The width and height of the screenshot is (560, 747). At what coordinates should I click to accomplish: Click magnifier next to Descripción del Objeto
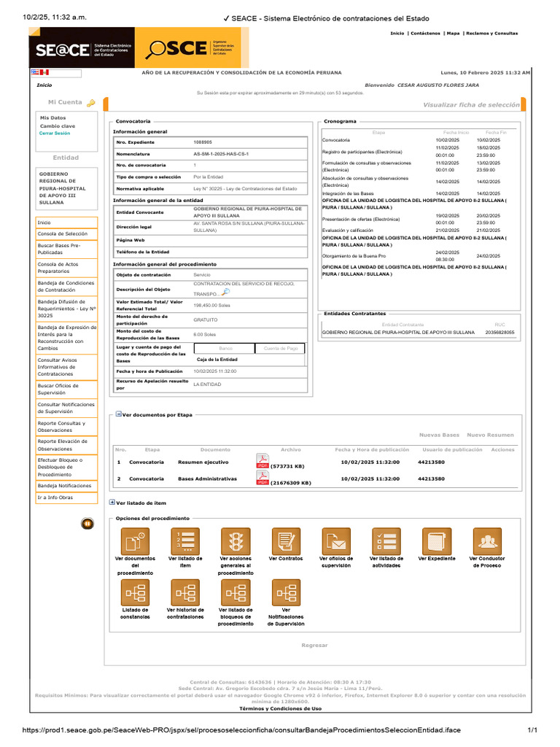[226, 292]
